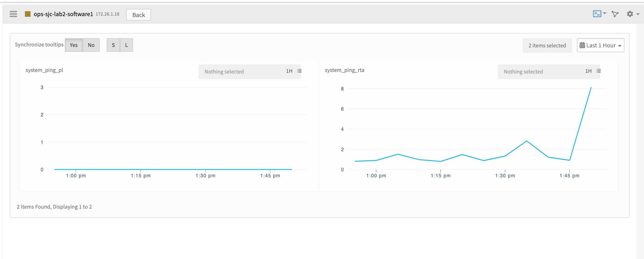Set synchronize tooltips to Yes

point(73,45)
